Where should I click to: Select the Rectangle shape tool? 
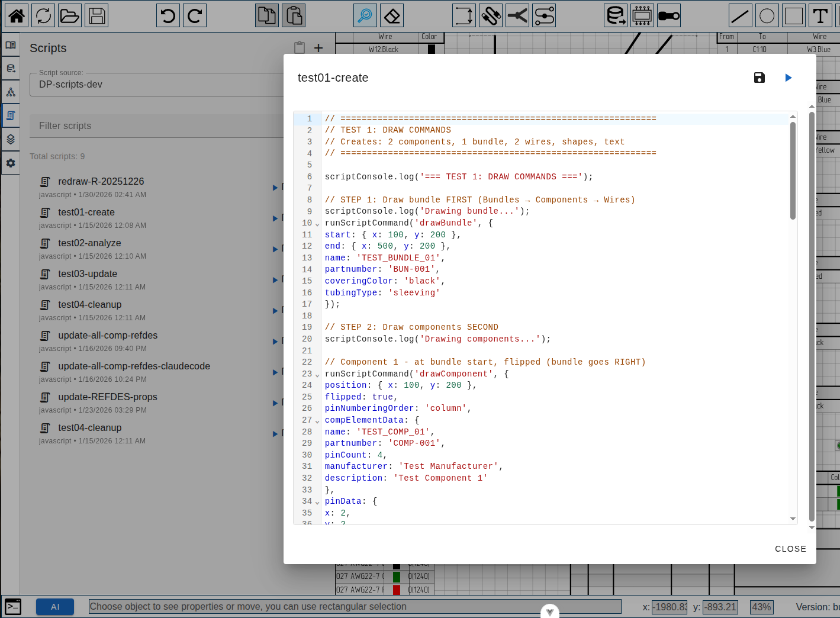[x=794, y=15]
